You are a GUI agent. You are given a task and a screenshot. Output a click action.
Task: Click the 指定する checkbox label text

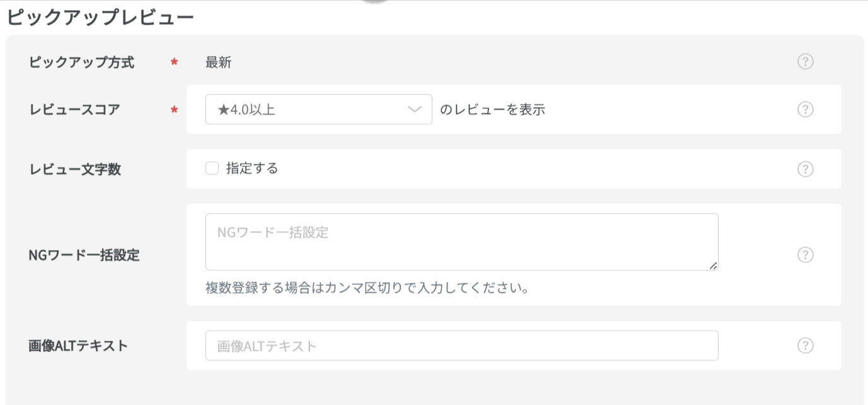click(252, 169)
